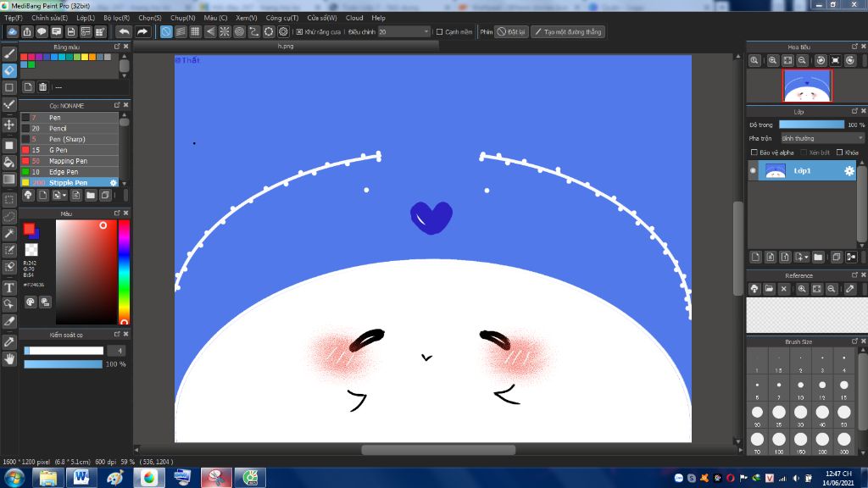Open the Công cụ(T) menu
868x488 pixels.
281,18
